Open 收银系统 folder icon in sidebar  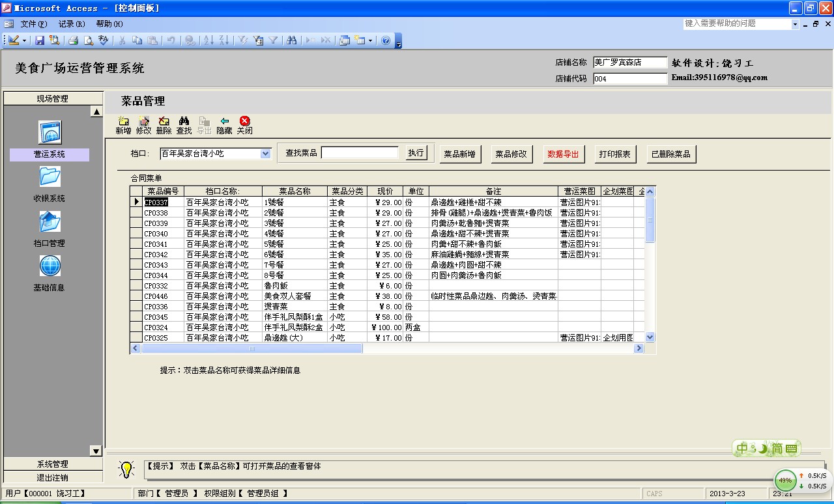tap(50, 176)
